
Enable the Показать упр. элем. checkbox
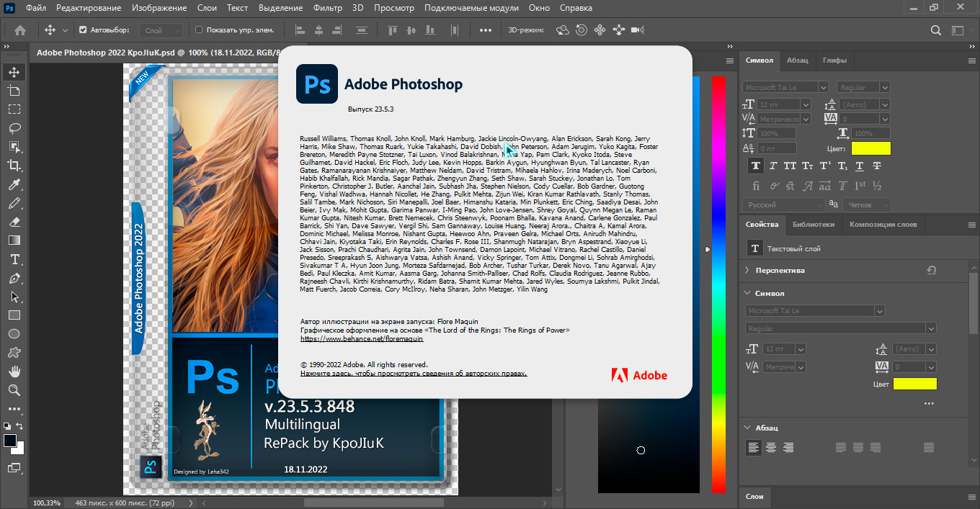(x=199, y=30)
